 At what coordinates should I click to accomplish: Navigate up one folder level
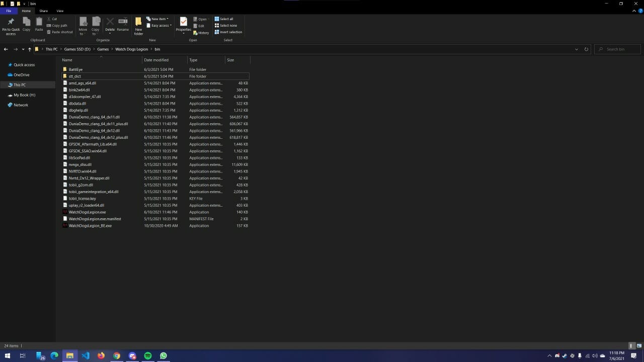30,49
